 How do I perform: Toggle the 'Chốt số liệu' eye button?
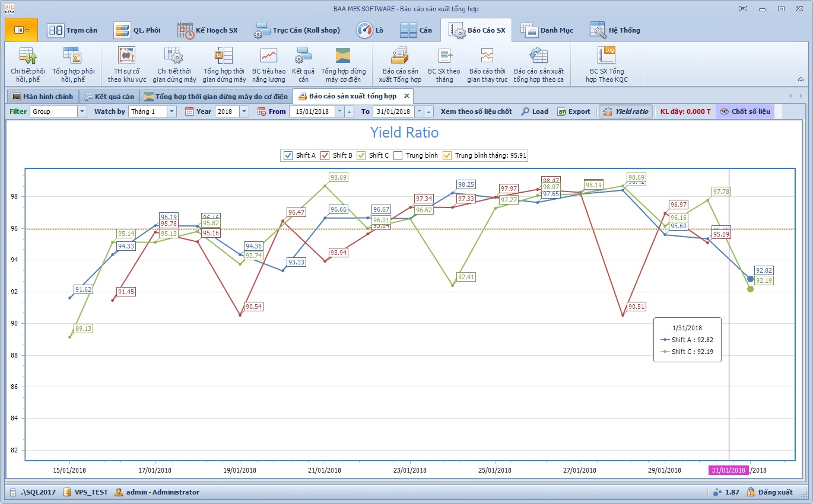tap(745, 111)
